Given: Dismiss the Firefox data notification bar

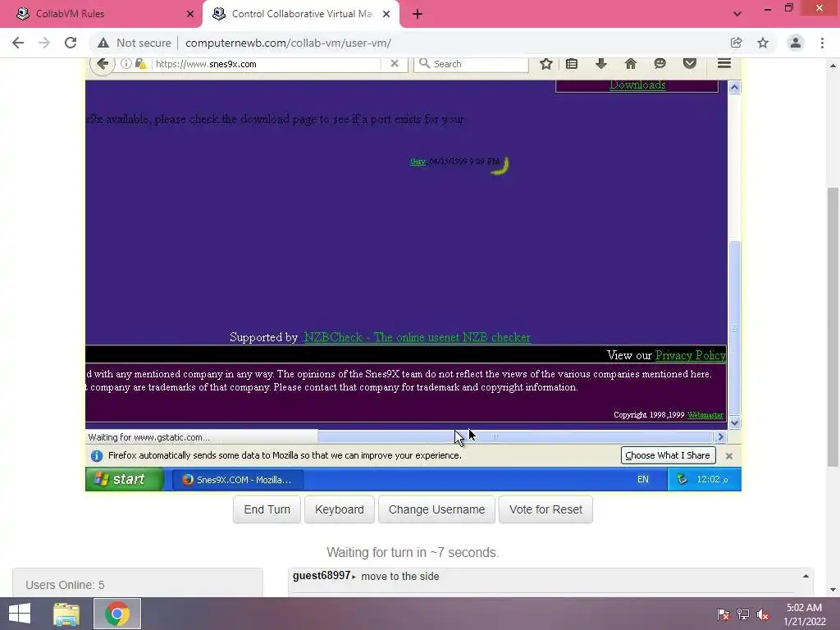Looking at the screenshot, I should point(728,456).
